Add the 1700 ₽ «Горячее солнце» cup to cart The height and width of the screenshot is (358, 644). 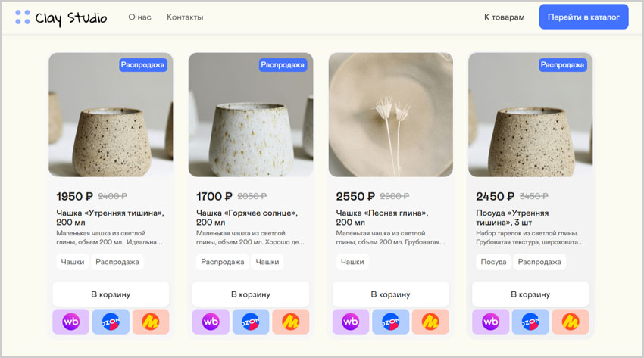[x=250, y=294]
